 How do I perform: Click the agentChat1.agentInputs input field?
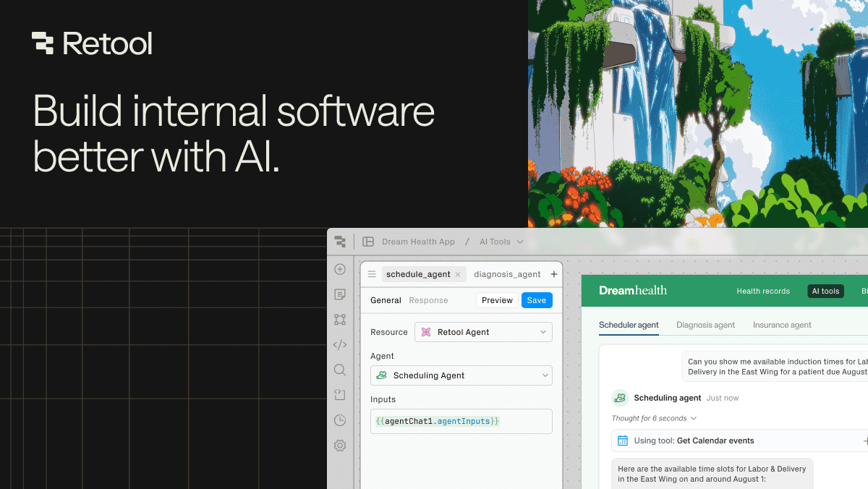461,421
